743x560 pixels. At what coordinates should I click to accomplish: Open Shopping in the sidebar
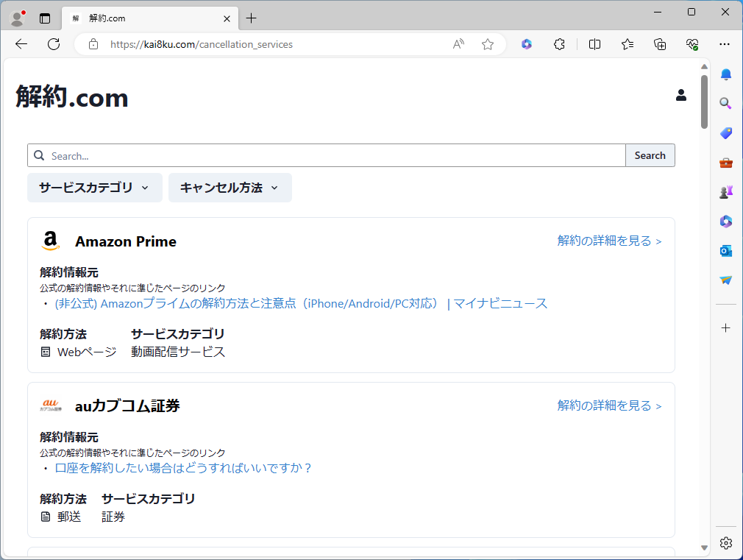[x=725, y=133]
